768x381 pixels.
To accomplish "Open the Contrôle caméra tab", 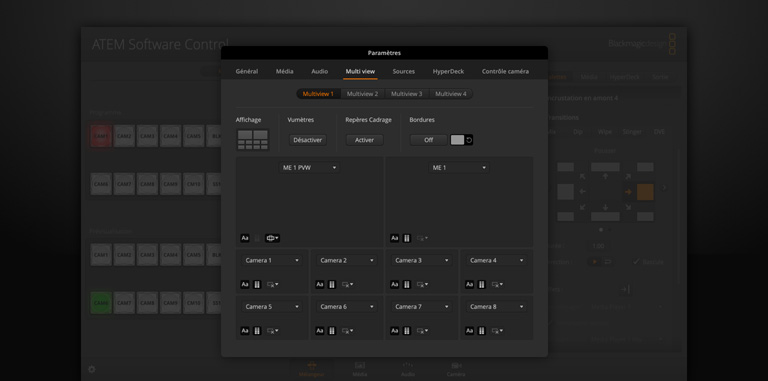I will 505,71.
